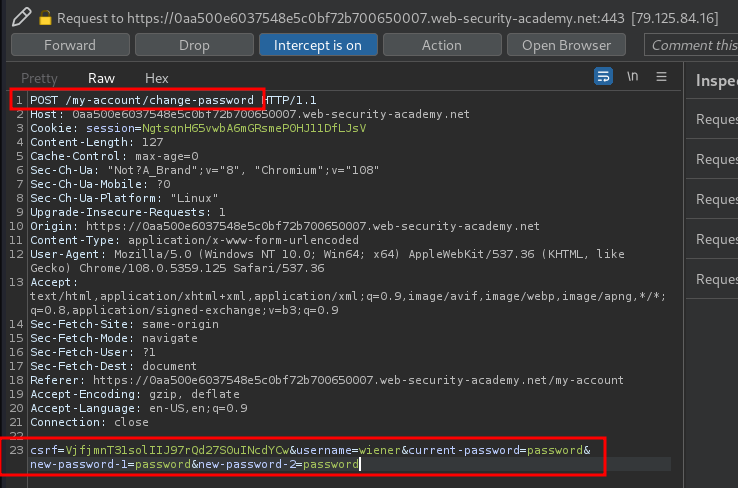Click the User-Agent header line
Image resolution: width=738 pixels, height=488 pixels.
(328, 261)
